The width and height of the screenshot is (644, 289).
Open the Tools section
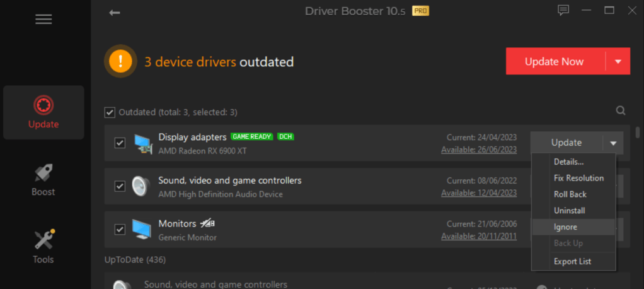(43, 247)
